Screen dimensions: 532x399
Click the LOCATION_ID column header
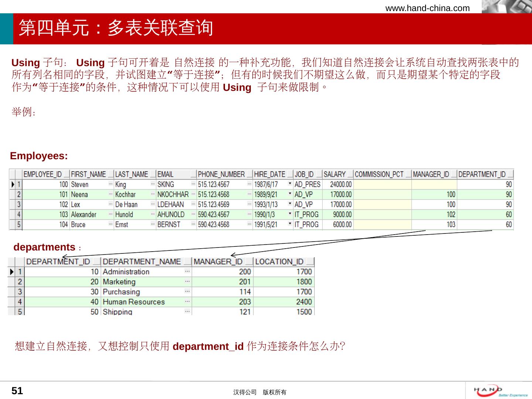(x=279, y=262)
